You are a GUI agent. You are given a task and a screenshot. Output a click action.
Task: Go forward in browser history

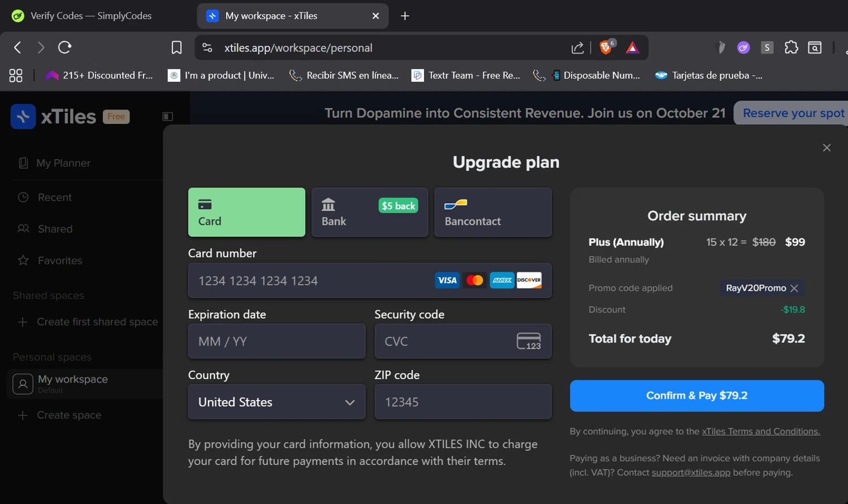coord(41,47)
